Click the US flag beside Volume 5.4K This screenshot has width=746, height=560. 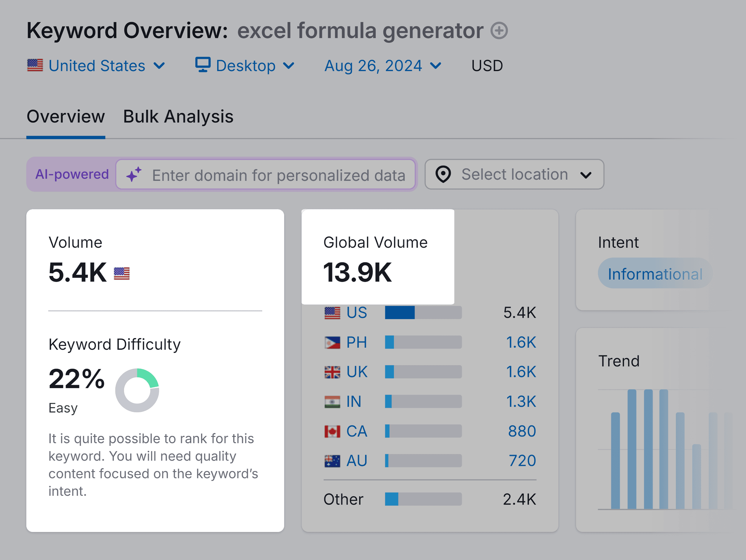pos(122,273)
